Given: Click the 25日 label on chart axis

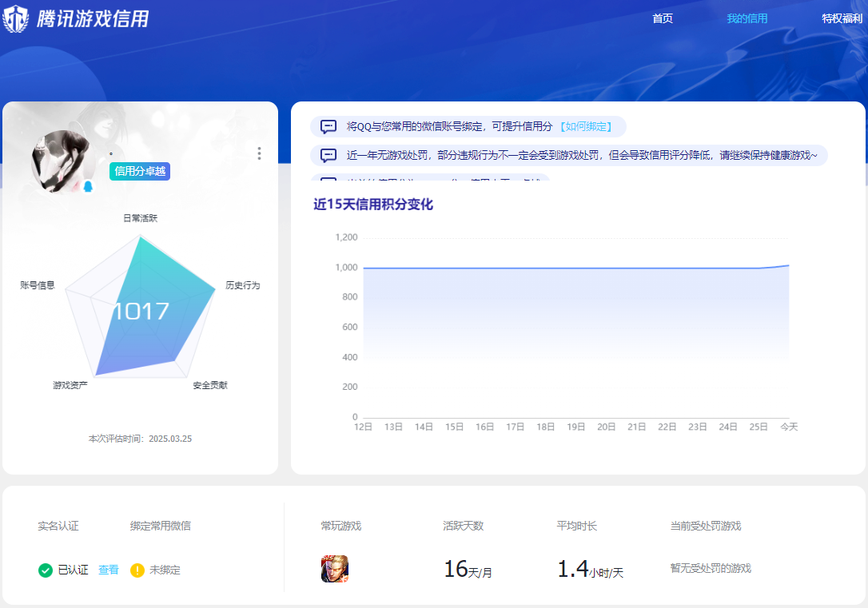Looking at the screenshot, I should click(x=759, y=427).
